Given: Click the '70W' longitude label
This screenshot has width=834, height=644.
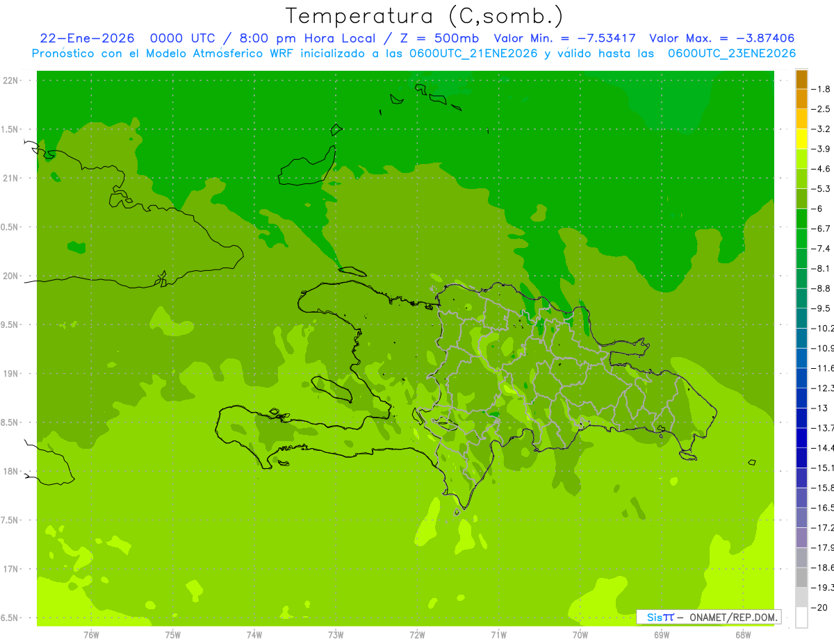Looking at the screenshot, I should (580, 634).
